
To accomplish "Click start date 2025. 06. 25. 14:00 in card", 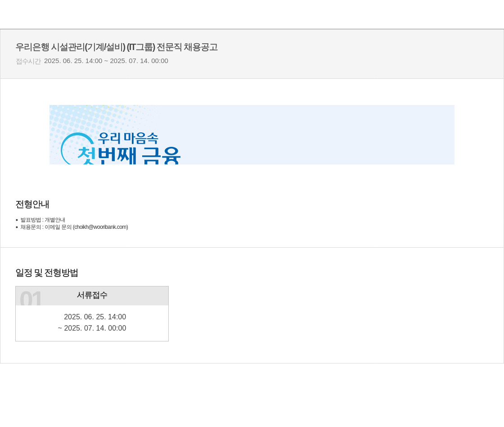I will pos(95,317).
